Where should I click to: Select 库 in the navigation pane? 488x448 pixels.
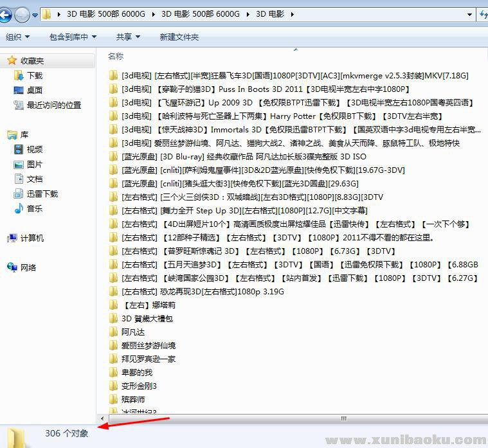point(24,135)
